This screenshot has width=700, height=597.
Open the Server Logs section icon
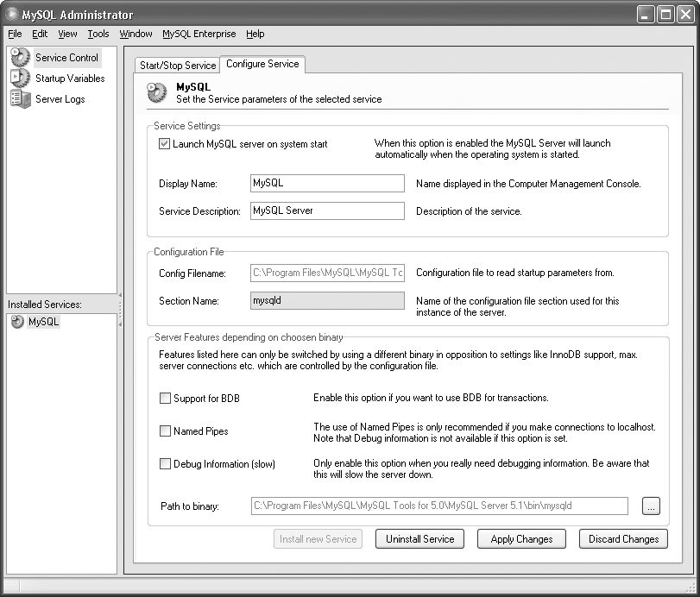pos(20,99)
